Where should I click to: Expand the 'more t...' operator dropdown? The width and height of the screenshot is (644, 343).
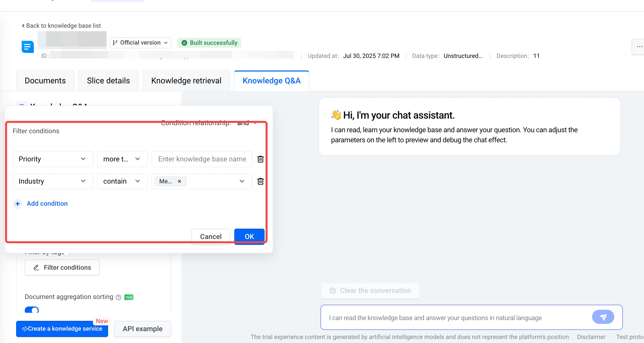tap(122, 159)
